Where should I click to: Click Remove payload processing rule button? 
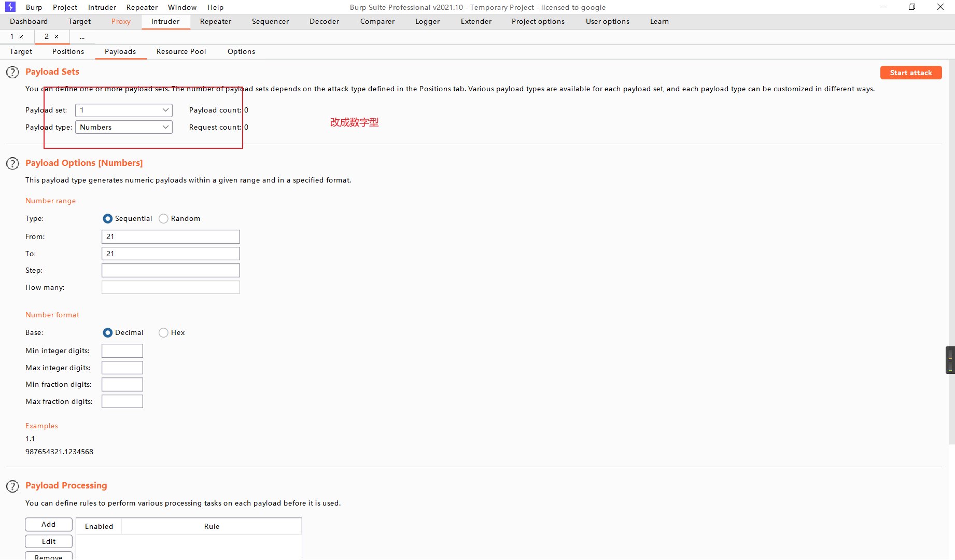pos(49,556)
